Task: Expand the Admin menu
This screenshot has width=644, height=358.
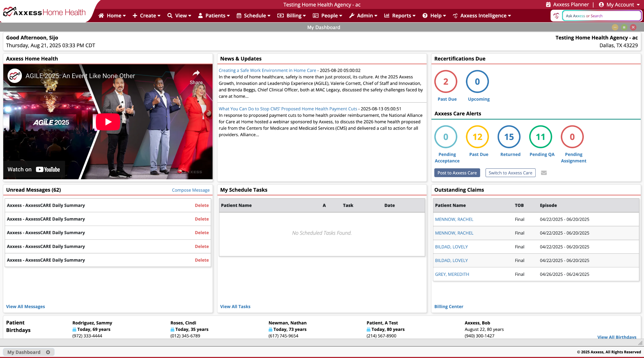Action: [363, 16]
